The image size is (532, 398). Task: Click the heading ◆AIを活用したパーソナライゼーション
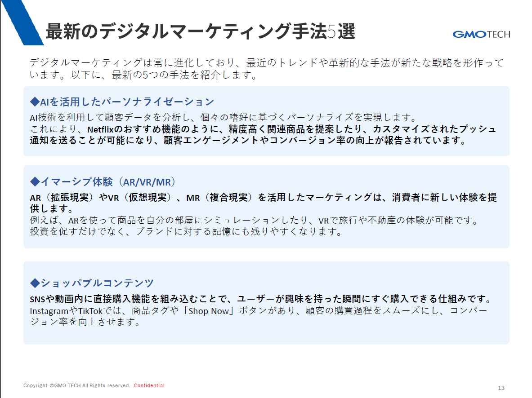(x=122, y=102)
